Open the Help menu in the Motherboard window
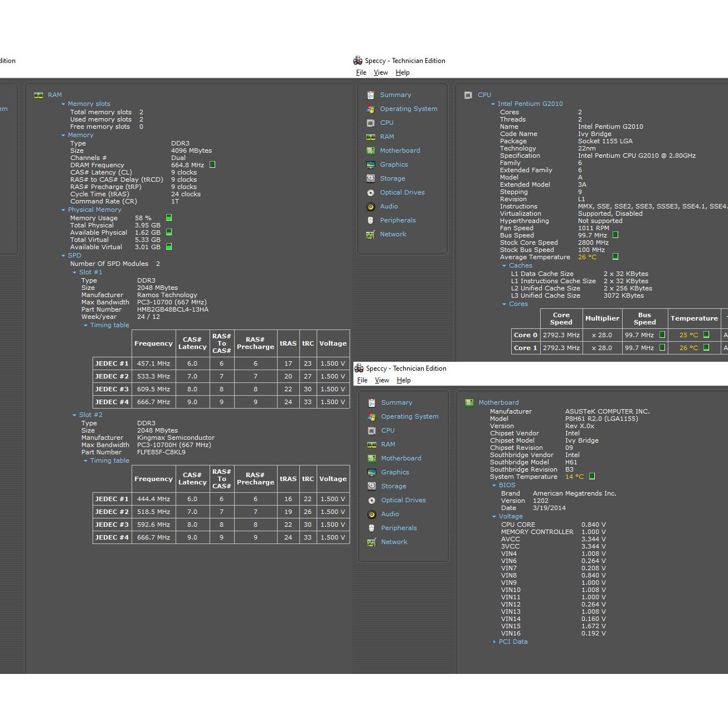 (404, 380)
